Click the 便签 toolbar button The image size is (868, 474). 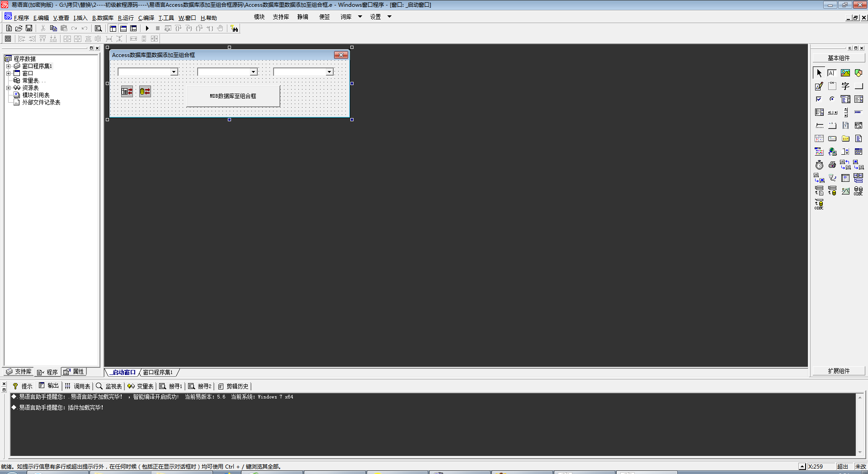[324, 17]
